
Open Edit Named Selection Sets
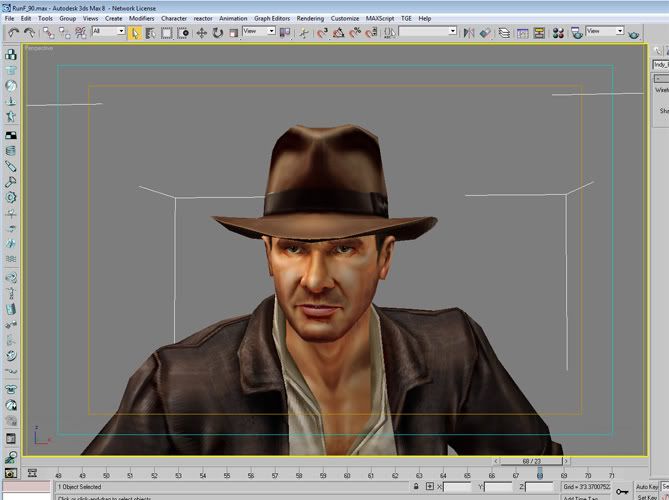(x=390, y=33)
